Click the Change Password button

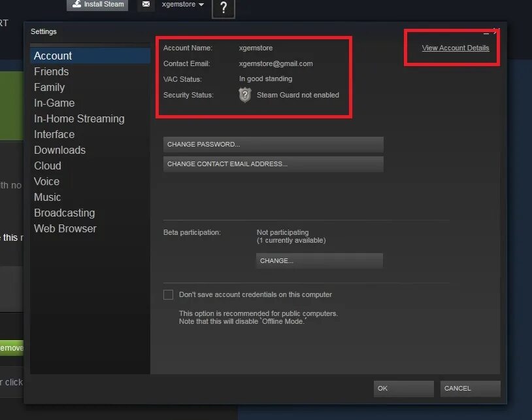click(x=273, y=145)
